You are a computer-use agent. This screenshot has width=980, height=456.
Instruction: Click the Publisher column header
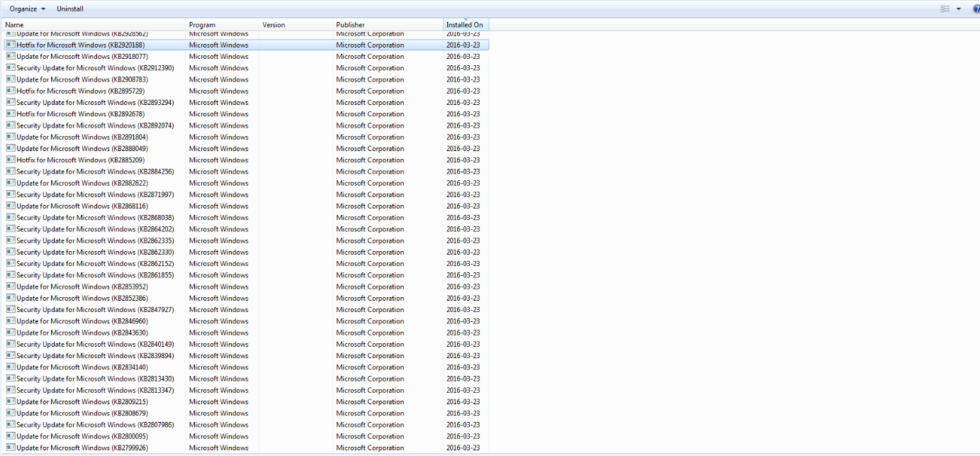click(350, 24)
